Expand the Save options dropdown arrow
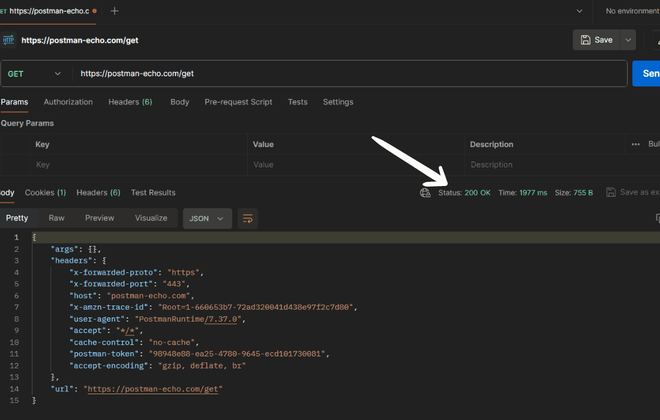The image size is (660, 420). (628, 40)
